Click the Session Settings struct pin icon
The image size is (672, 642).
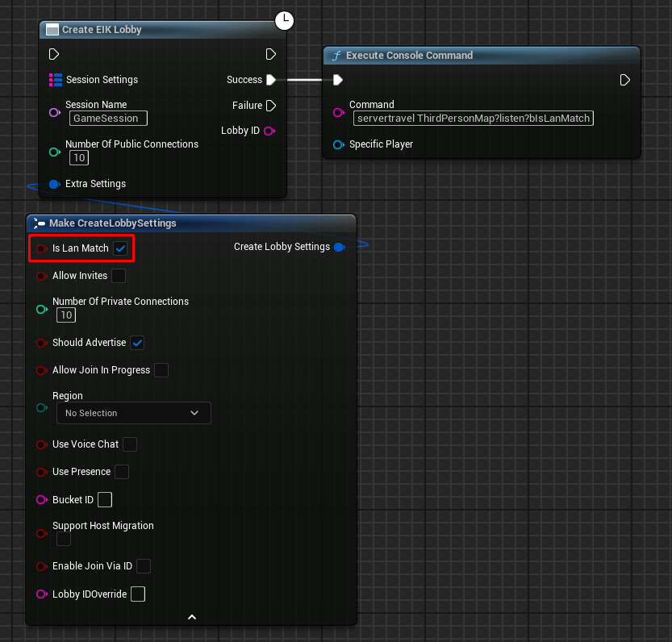point(56,80)
